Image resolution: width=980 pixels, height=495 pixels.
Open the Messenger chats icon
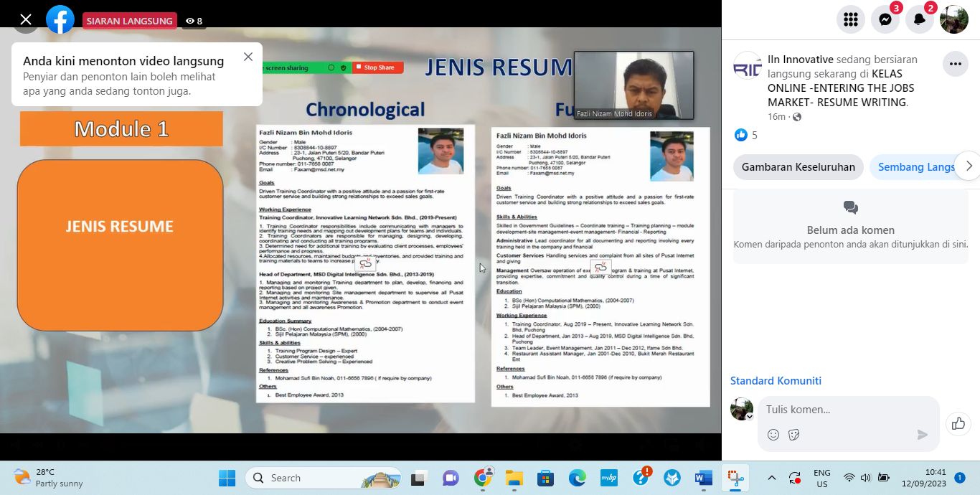click(885, 20)
